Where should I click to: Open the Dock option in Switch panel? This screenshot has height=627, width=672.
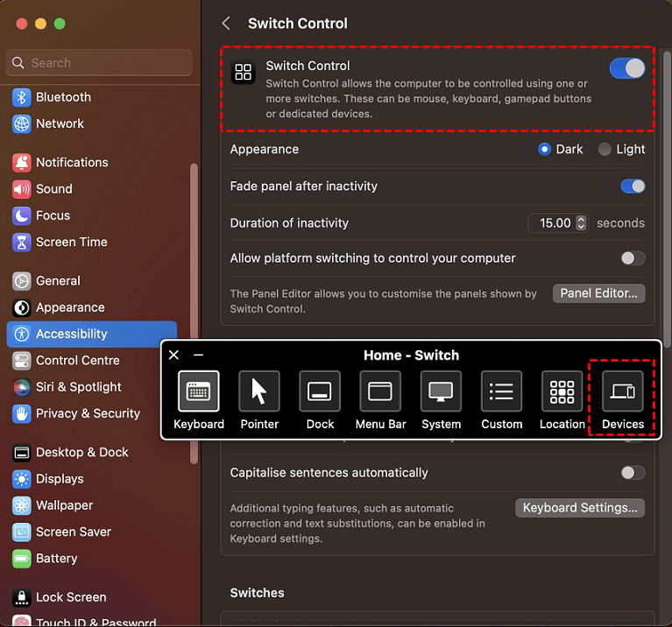tap(320, 391)
